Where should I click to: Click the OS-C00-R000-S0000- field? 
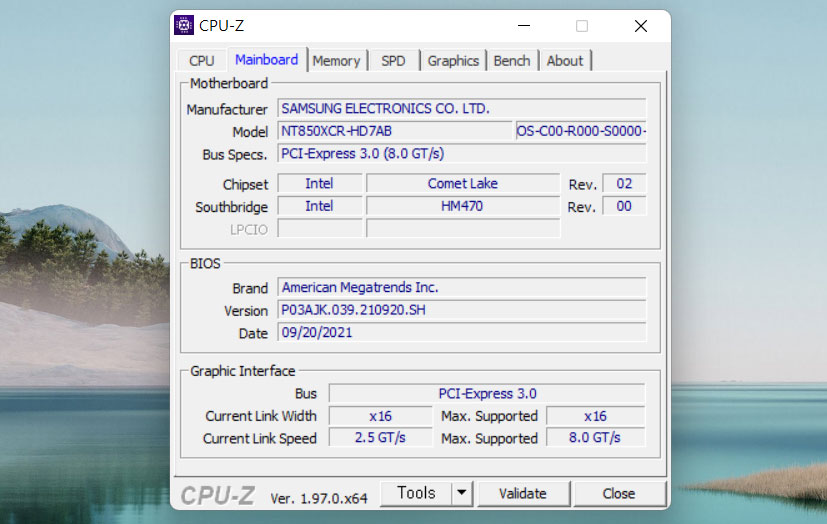tap(581, 131)
